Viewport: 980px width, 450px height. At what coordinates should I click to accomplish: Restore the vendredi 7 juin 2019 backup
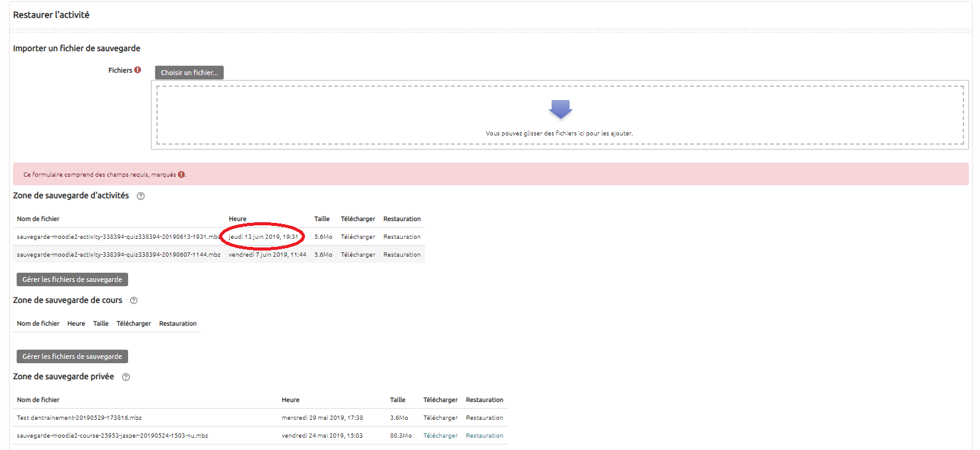click(402, 255)
